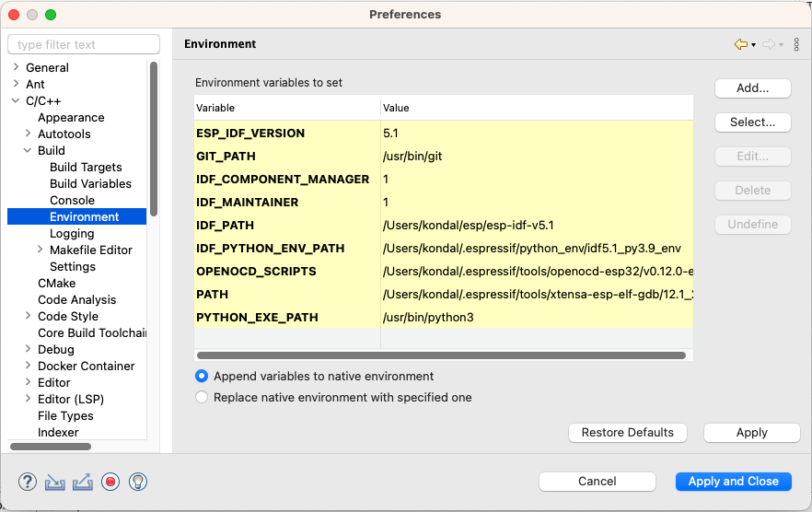
Task: Open File Types preferences
Action: 65,415
